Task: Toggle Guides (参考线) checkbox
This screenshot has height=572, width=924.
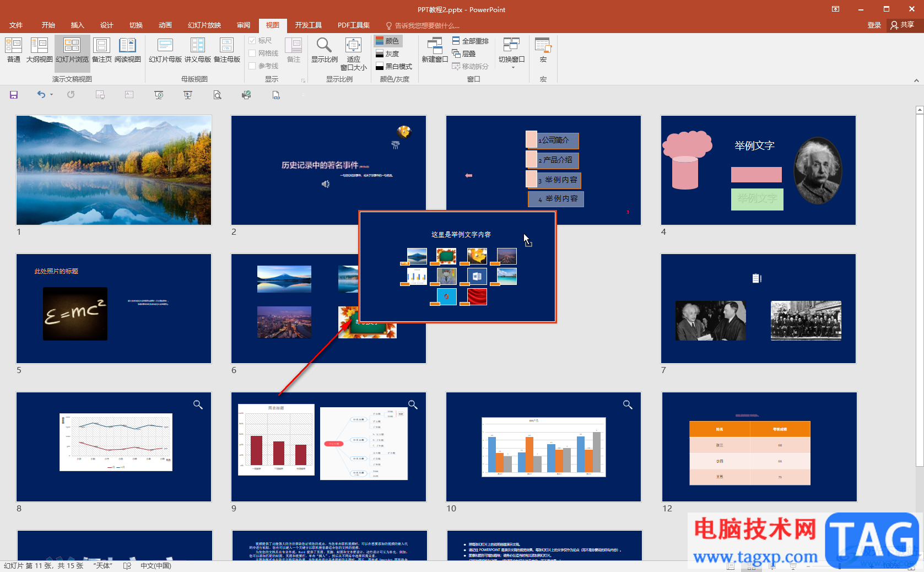Action: 263,66
